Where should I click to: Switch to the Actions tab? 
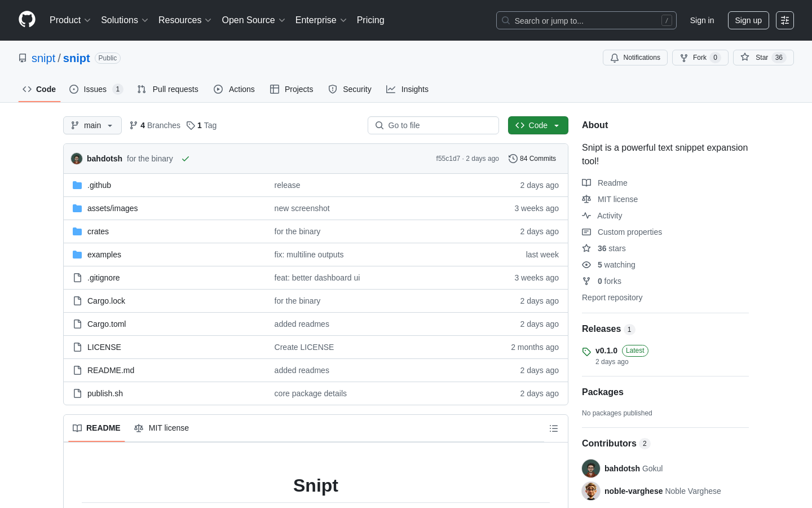[x=234, y=89]
